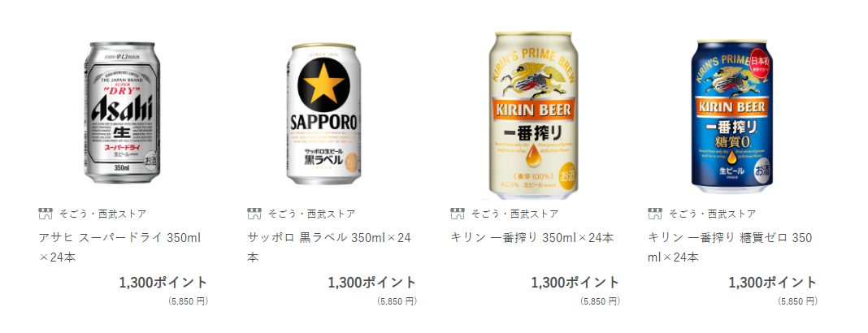Click 1,300ポイント price of Sapporo Black Label
Screen dimensions: 868x333
click(372, 282)
